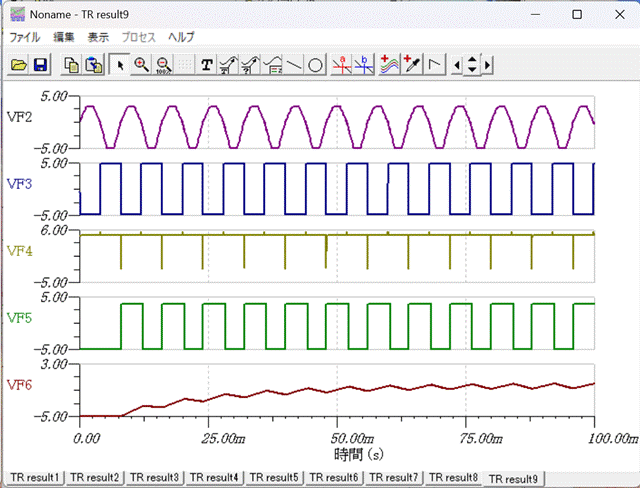
Task: Click the right arrow button in the toolbar
Action: (x=487, y=65)
